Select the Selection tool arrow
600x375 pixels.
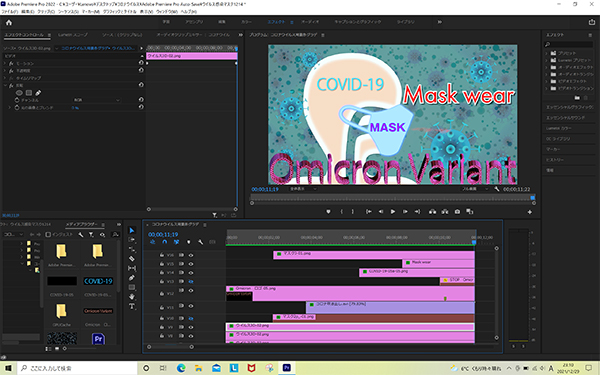[x=132, y=230]
